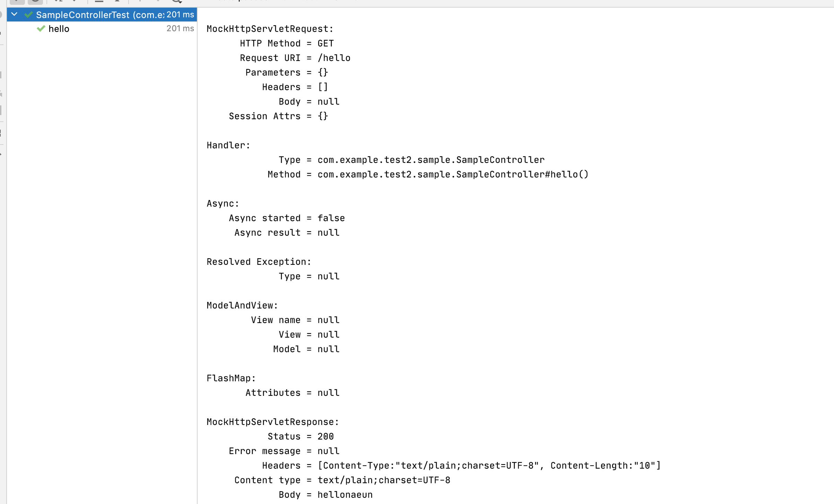Click the green checkmark beside SampleControllerTest
The height and width of the screenshot is (504, 834).
pos(29,15)
